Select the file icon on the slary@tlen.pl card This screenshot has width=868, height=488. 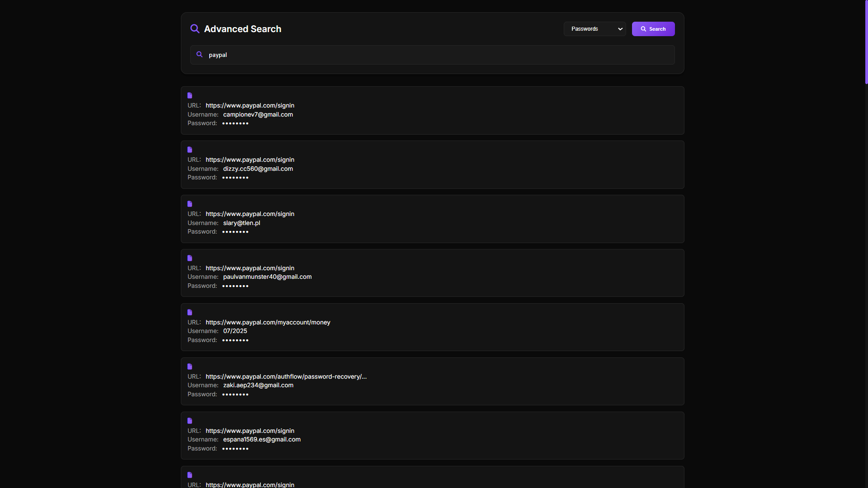tap(190, 204)
